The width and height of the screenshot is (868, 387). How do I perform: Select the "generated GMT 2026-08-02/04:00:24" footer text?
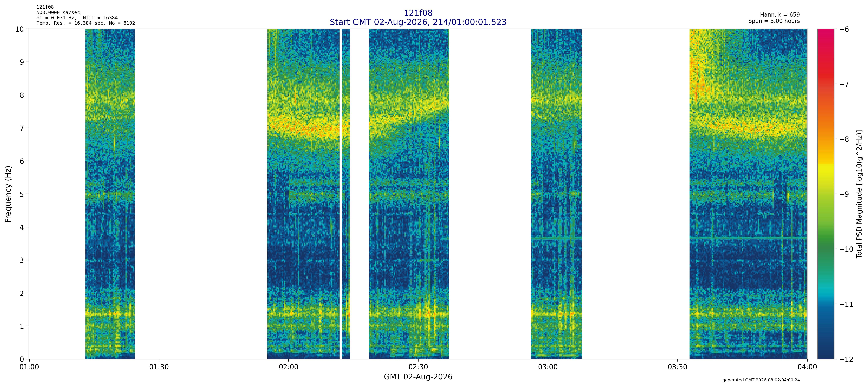(761, 380)
